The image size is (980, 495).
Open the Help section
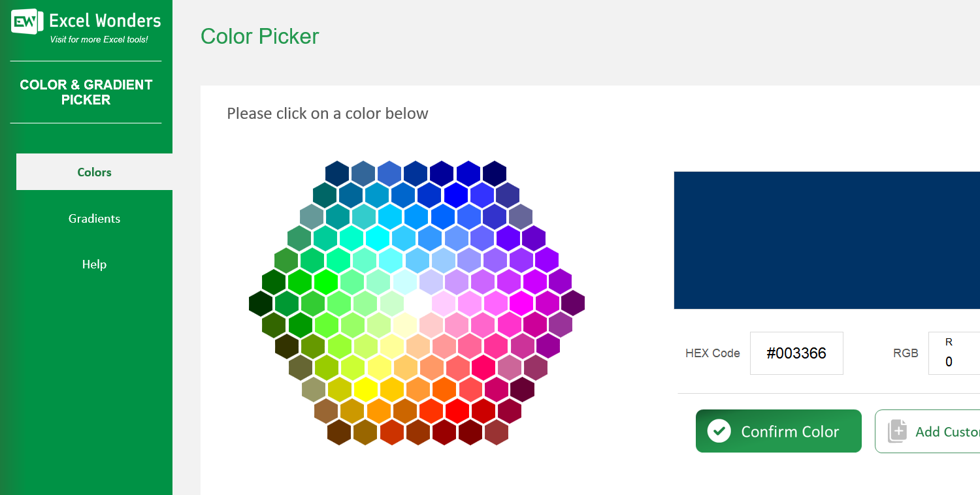pyautogui.click(x=94, y=264)
